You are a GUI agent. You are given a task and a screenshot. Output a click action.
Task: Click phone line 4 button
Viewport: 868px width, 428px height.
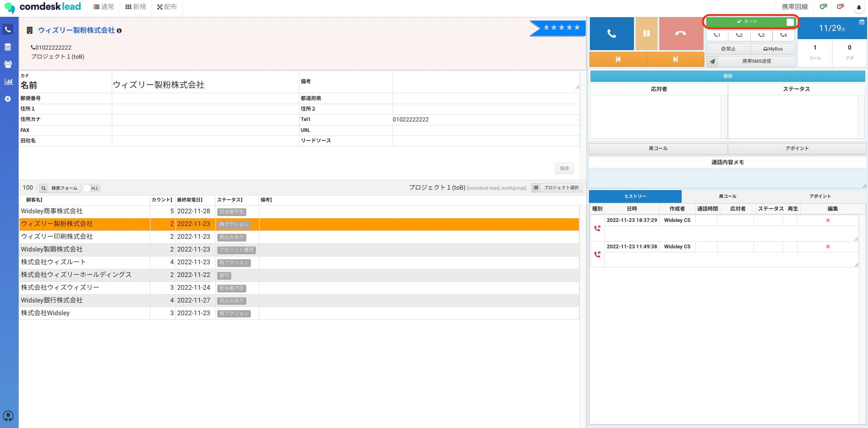[783, 35]
